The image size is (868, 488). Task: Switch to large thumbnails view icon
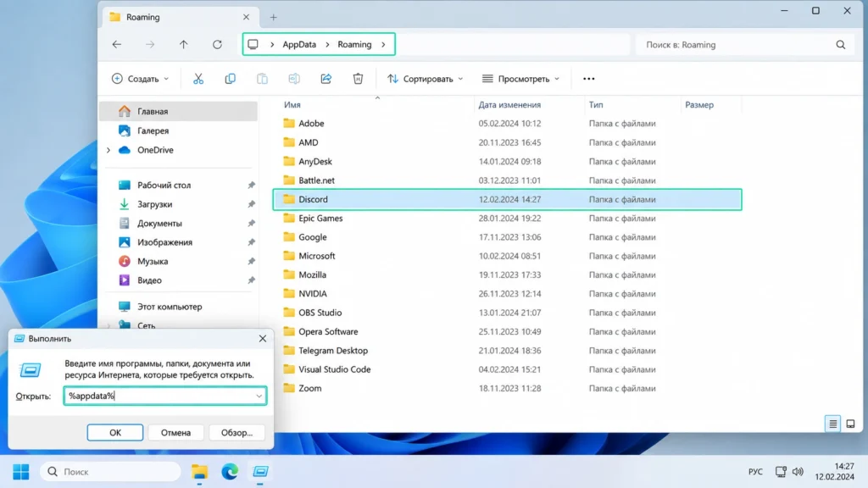tap(850, 424)
